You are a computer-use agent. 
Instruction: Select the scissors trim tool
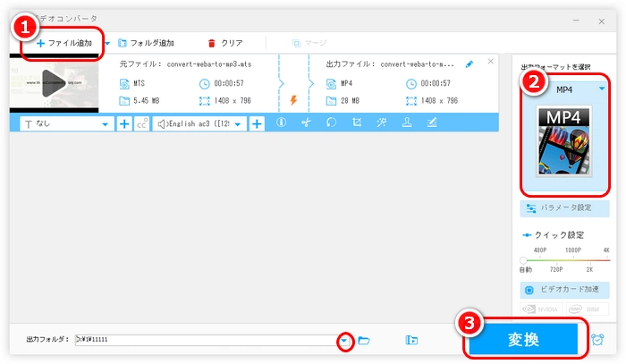[x=306, y=124]
